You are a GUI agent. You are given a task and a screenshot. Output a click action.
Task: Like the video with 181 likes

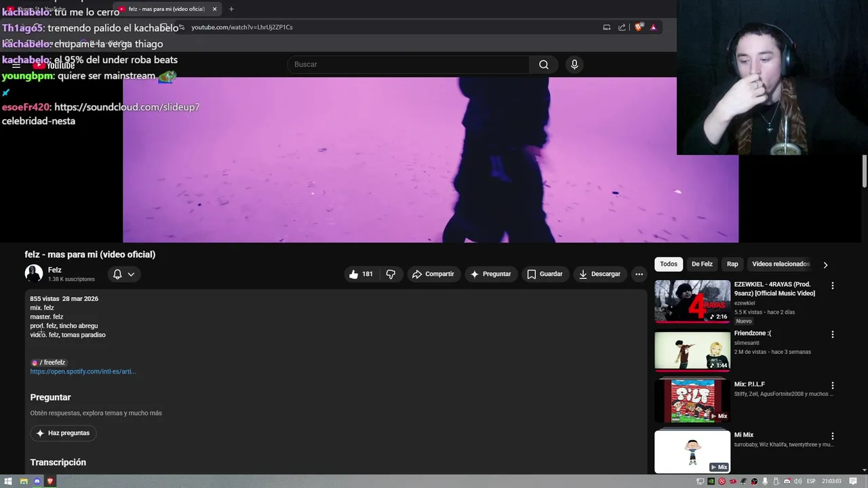pos(361,274)
